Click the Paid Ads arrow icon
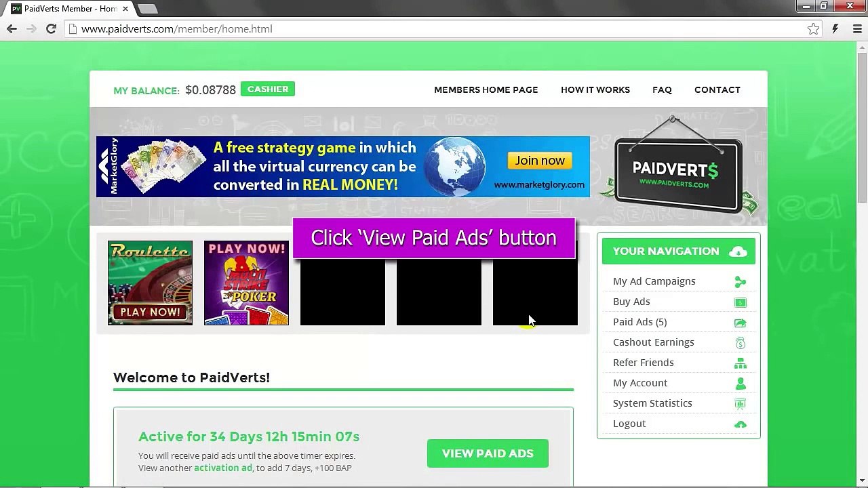Screen dimensions: 868x488 [x=741, y=323]
